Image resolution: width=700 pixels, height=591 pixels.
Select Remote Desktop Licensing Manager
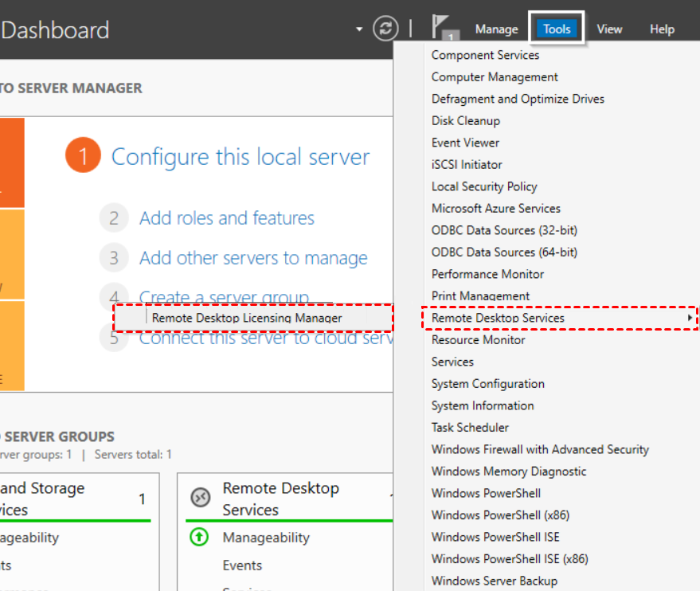(247, 318)
